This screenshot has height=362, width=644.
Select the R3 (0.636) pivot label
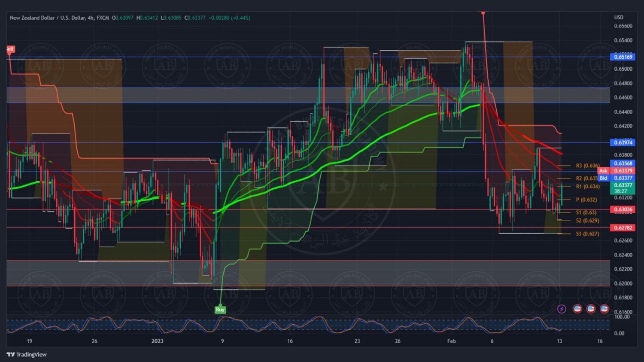click(588, 166)
